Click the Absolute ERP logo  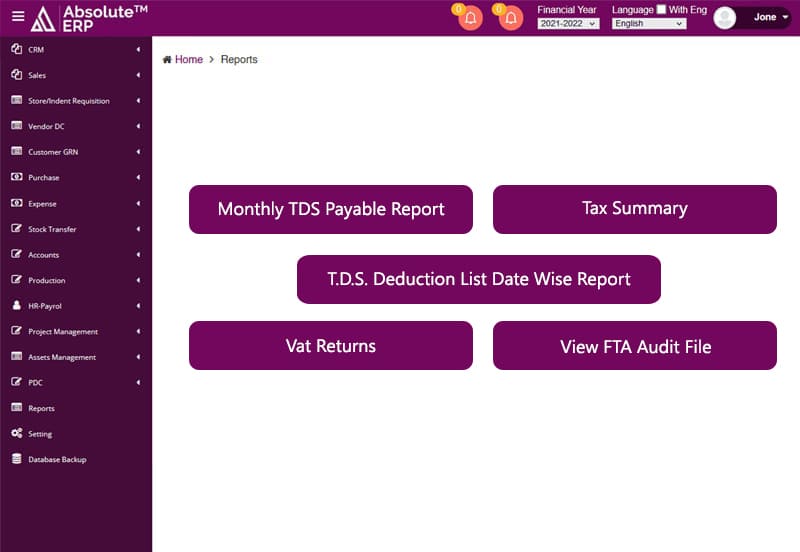tap(88, 18)
